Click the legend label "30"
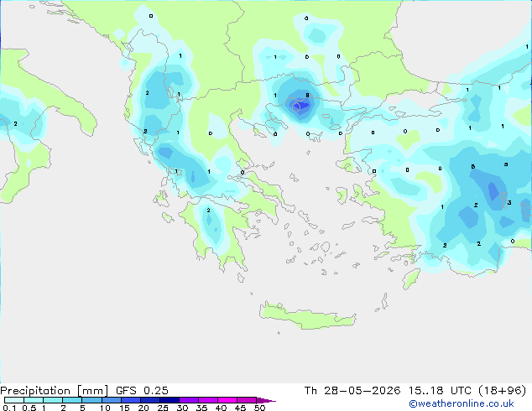Screen dimensions: 532x411 coord(182,408)
